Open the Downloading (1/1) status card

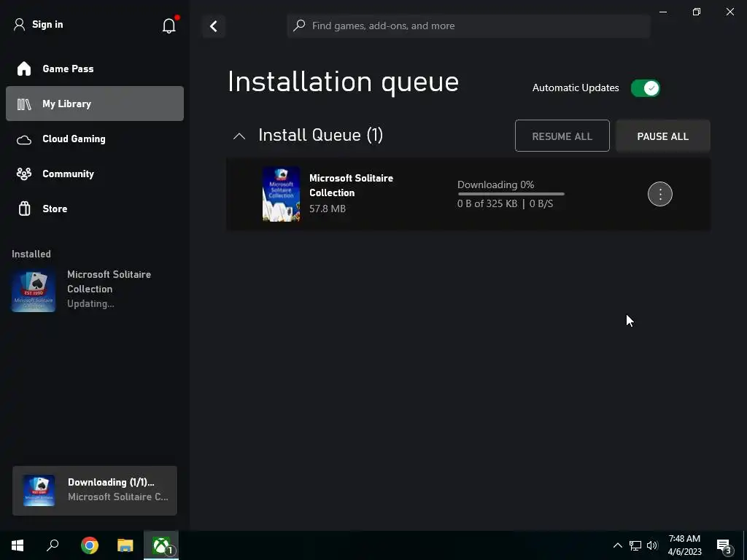[x=95, y=490]
